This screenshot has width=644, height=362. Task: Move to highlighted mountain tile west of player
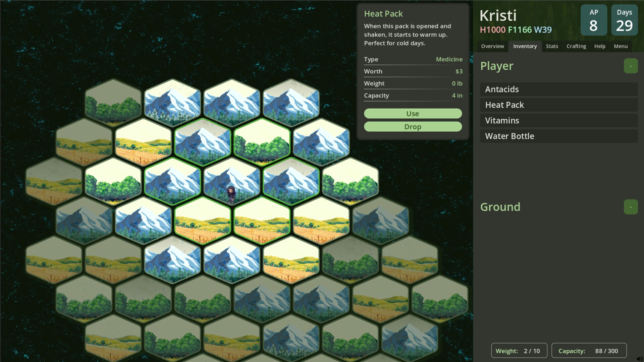point(172,181)
